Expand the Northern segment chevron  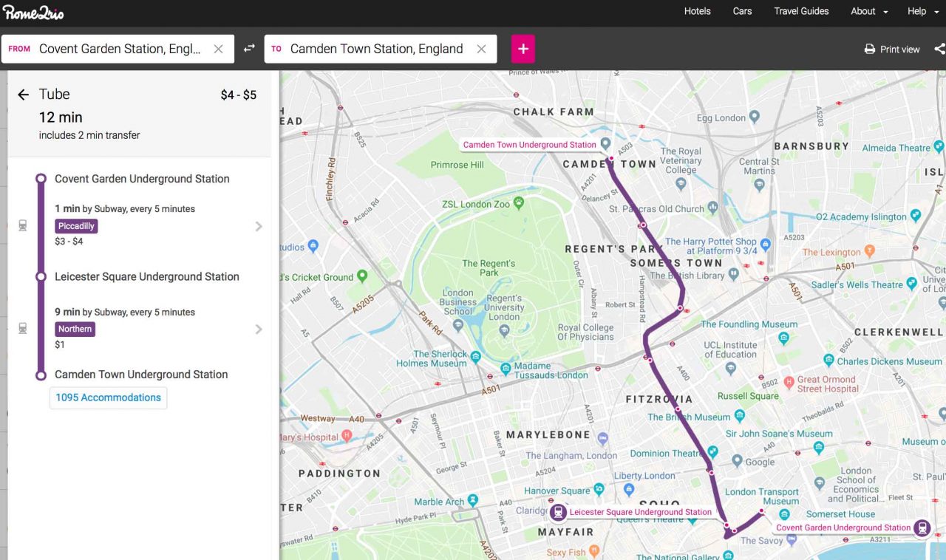tap(259, 329)
